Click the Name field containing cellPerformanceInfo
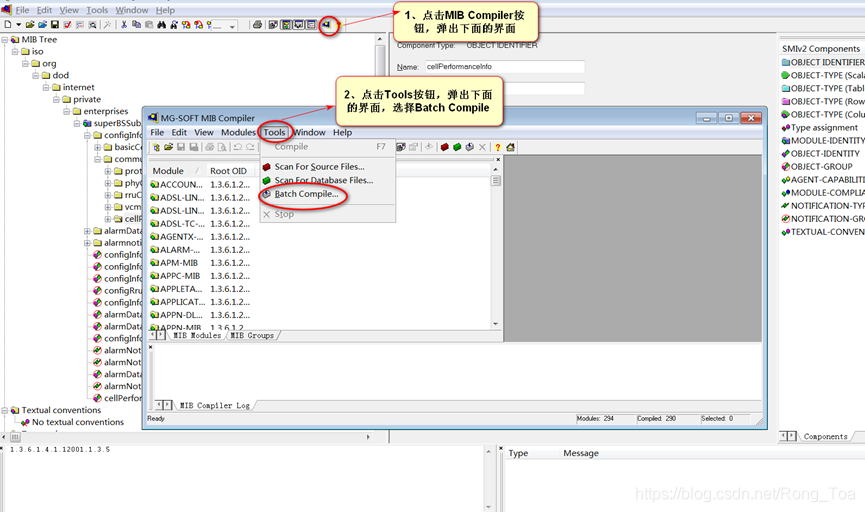865x512 pixels. tap(504, 67)
